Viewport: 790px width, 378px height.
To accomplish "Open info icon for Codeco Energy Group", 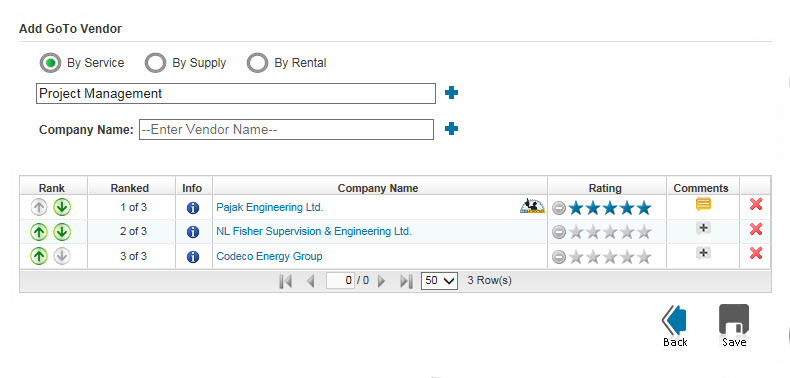I will pyautogui.click(x=193, y=257).
